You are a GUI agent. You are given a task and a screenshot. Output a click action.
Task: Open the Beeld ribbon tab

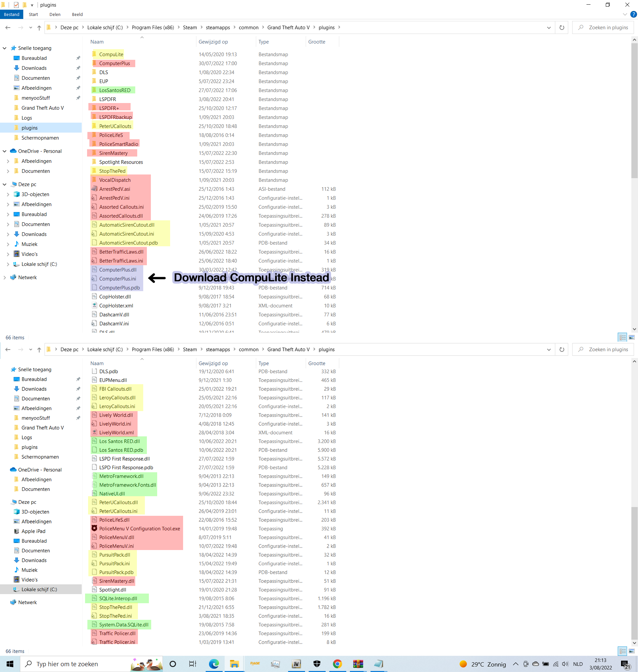coord(77,14)
